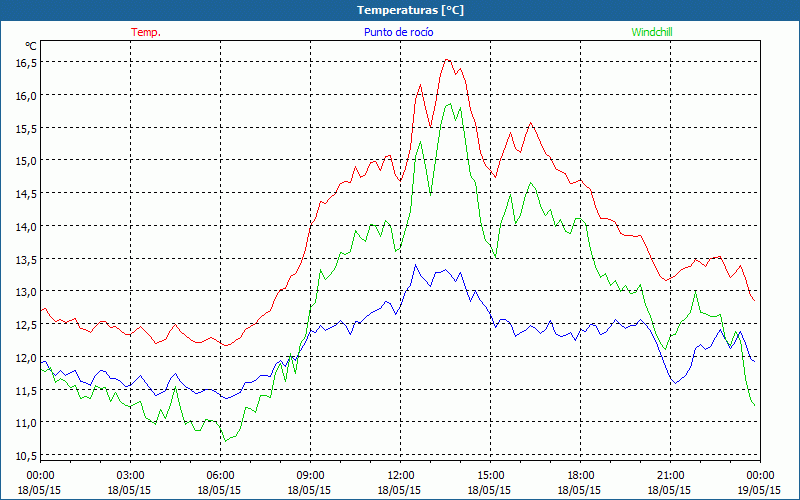This screenshot has height=500, width=800.
Task: Click the 14,5 y-axis value
Action: (27, 193)
